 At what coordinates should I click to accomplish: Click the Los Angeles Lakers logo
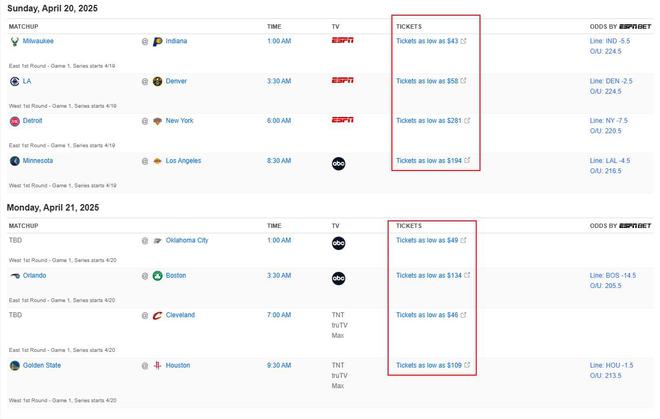tap(157, 160)
